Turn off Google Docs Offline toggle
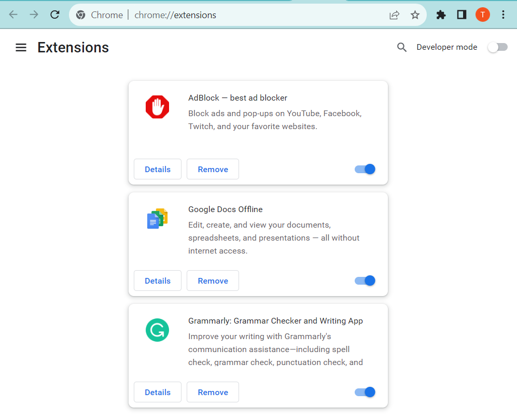This screenshot has width=517, height=420. (x=365, y=281)
